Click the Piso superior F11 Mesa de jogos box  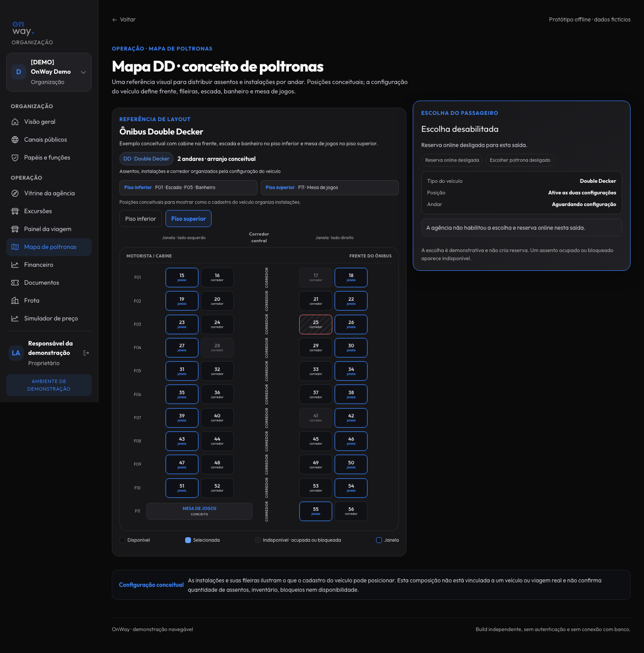(330, 188)
